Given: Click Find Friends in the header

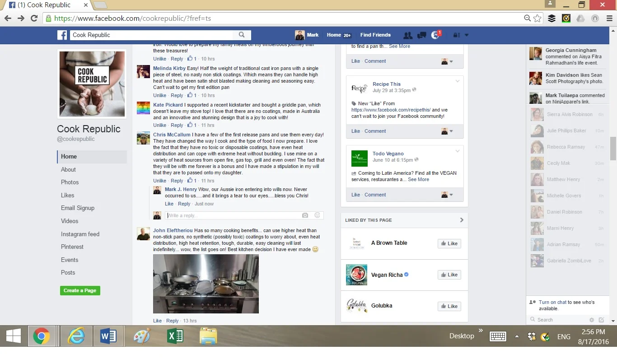Looking at the screenshot, I should click(375, 35).
